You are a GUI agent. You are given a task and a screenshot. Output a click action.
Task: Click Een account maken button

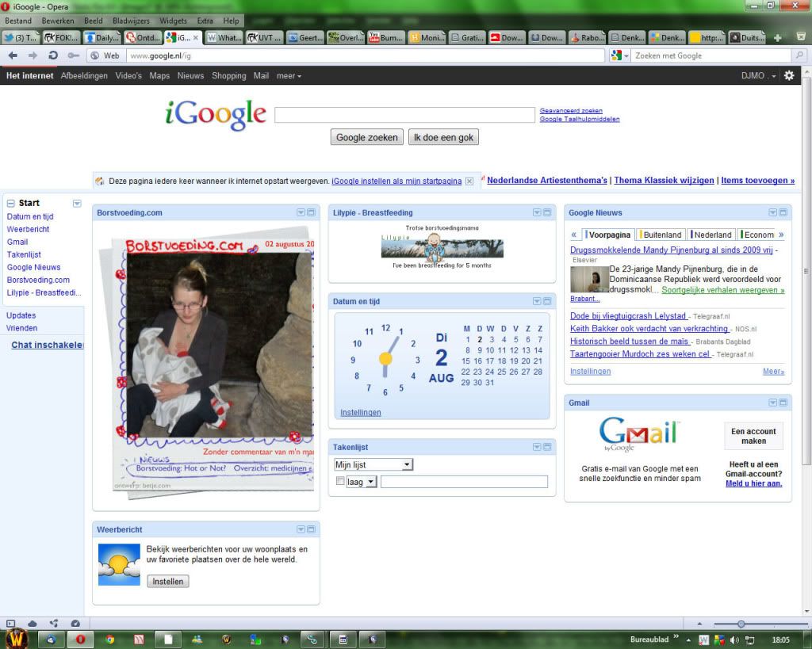[x=753, y=436]
